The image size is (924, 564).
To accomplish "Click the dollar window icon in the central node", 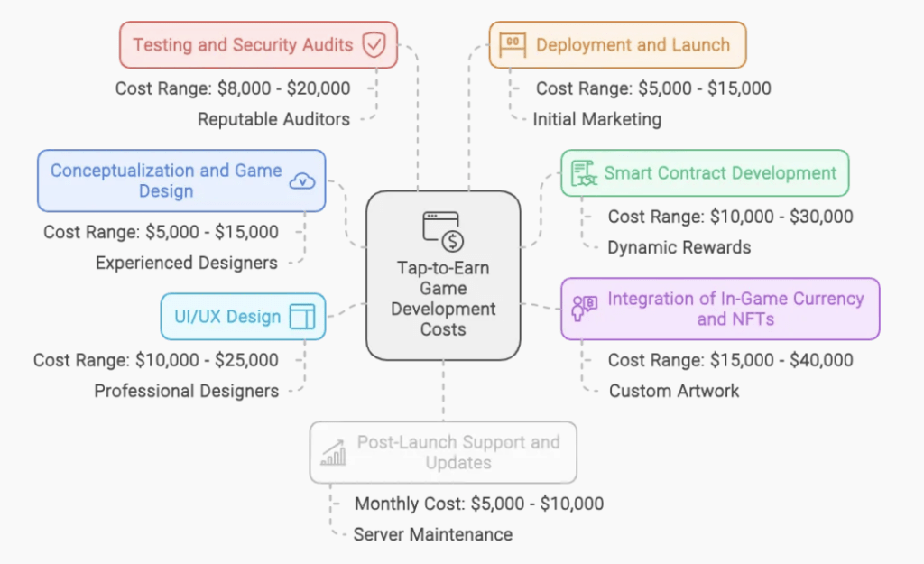I will 443,228.
